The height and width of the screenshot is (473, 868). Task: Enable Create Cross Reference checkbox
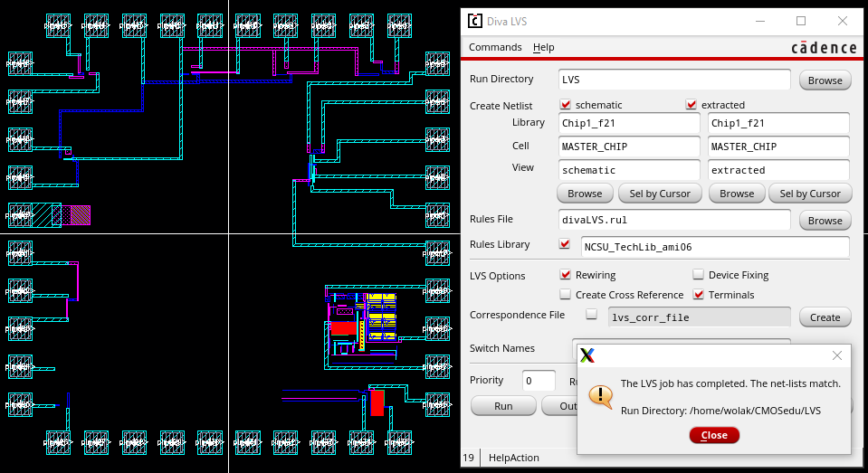point(566,295)
